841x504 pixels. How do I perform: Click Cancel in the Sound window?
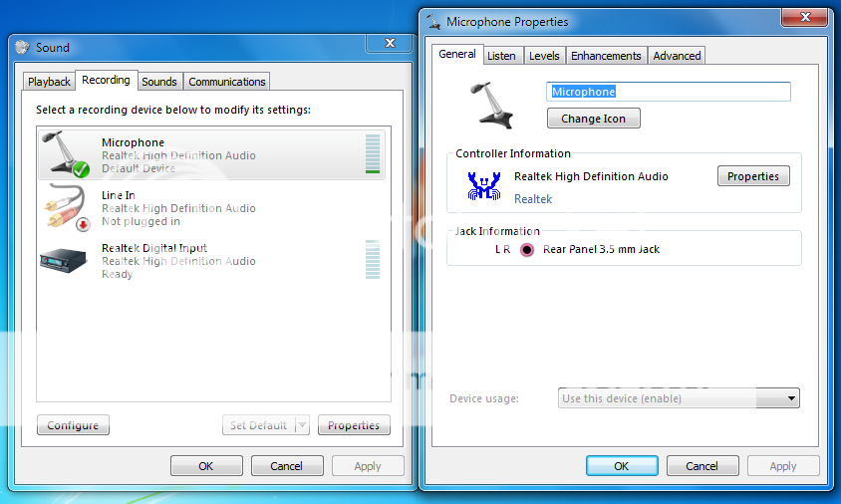(286, 466)
